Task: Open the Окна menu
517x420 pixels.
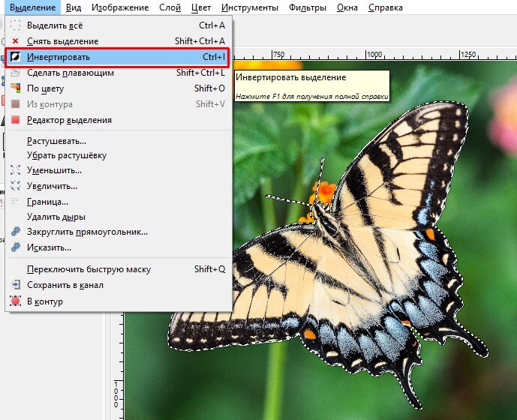Action: [x=347, y=7]
